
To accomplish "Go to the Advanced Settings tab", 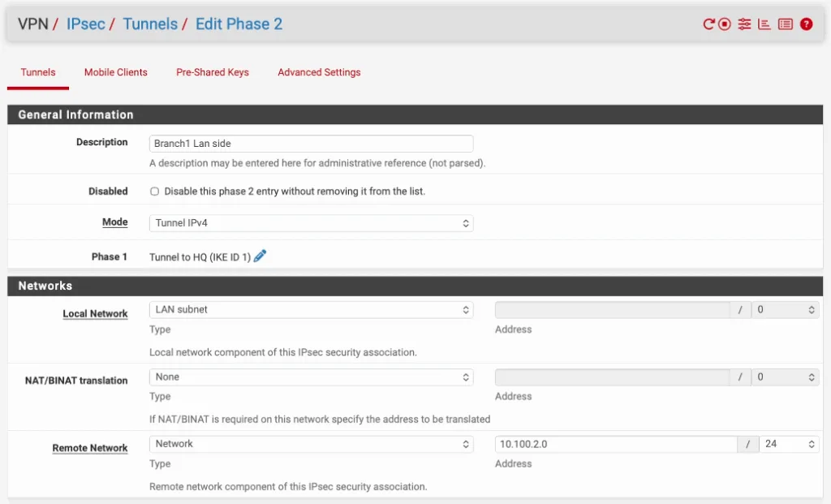I will click(x=319, y=72).
